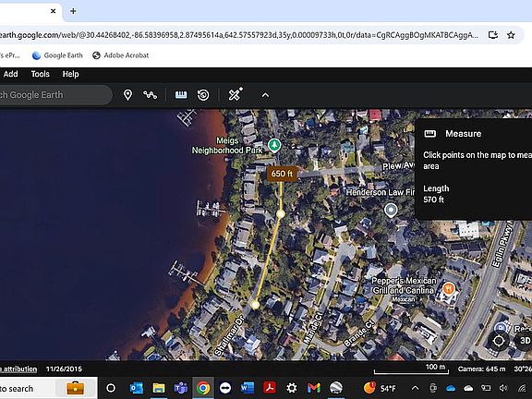This screenshot has height=399, width=532.
Task: Click the Add placemark pin icon
Action: 127,95
